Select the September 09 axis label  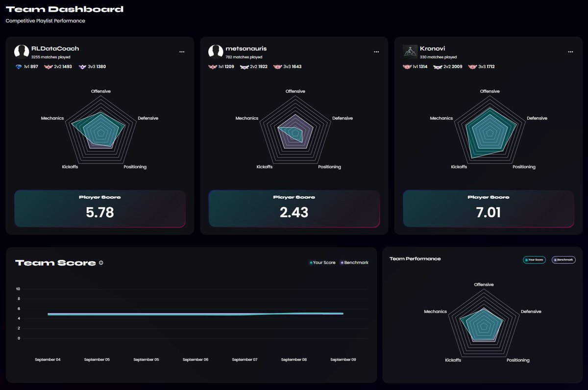tap(343, 359)
